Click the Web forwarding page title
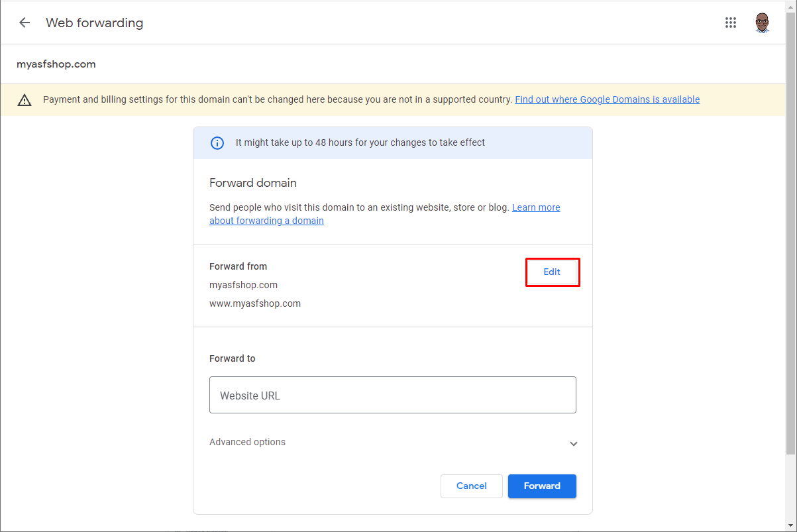The width and height of the screenshot is (797, 532). click(x=94, y=23)
